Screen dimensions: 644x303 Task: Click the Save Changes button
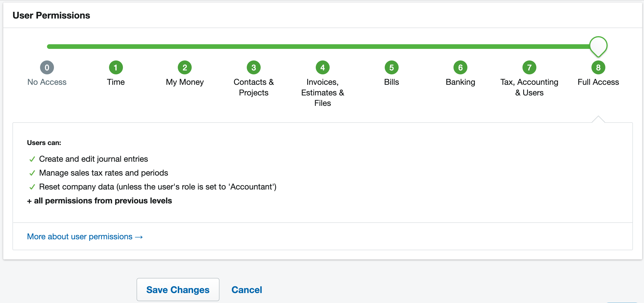(x=178, y=290)
